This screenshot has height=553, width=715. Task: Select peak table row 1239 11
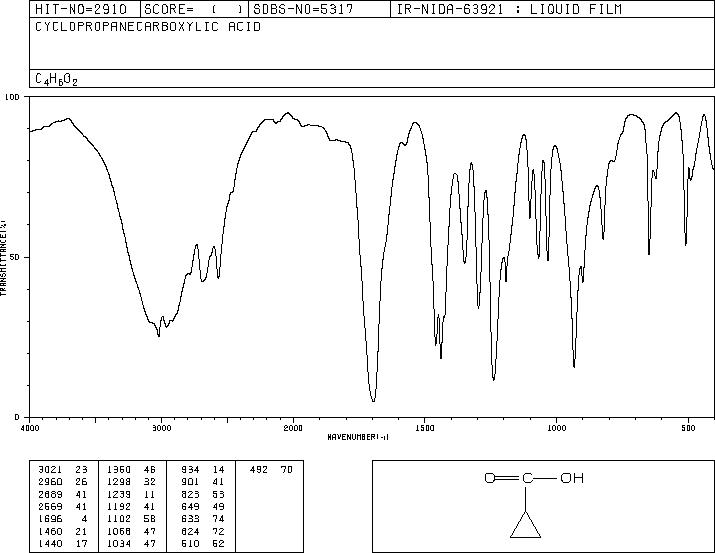pos(131,494)
